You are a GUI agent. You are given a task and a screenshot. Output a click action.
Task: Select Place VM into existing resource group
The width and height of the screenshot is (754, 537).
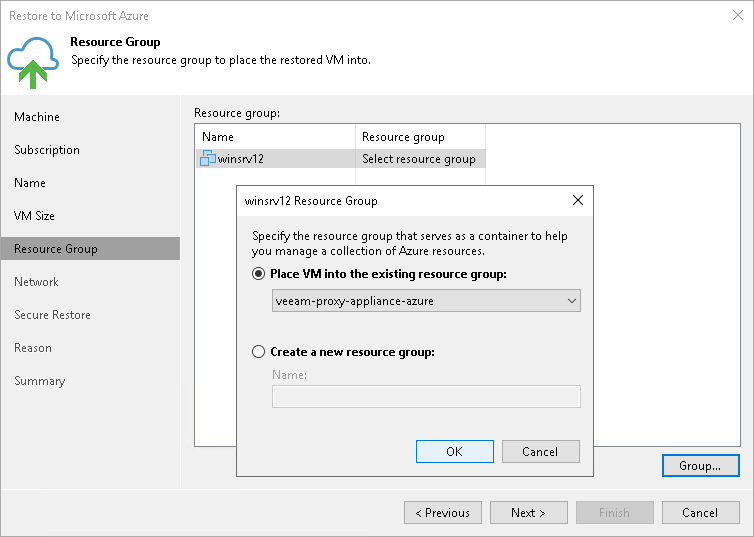tap(259, 274)
